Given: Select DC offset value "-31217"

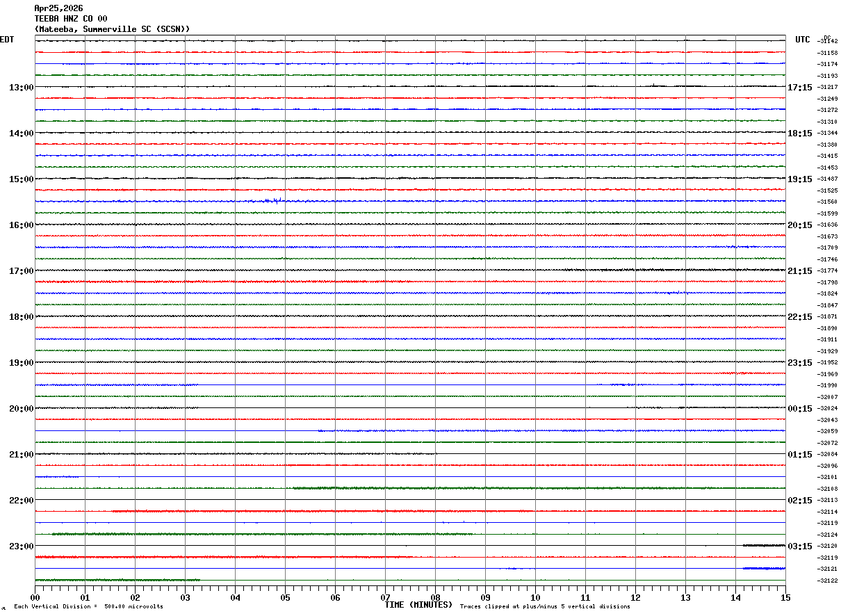Looking at the screenshot, I should tap(828, 88).
